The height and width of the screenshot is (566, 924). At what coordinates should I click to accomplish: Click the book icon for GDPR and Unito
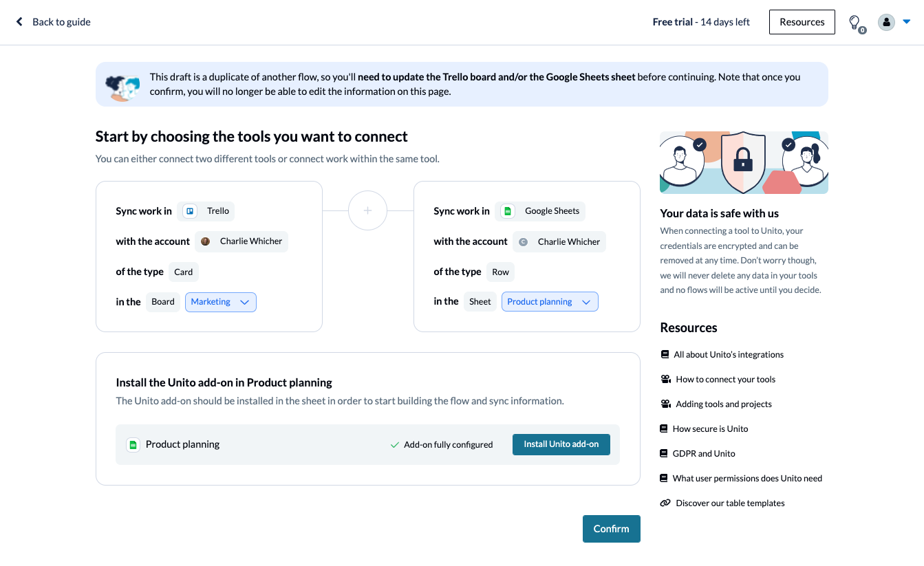664,454
